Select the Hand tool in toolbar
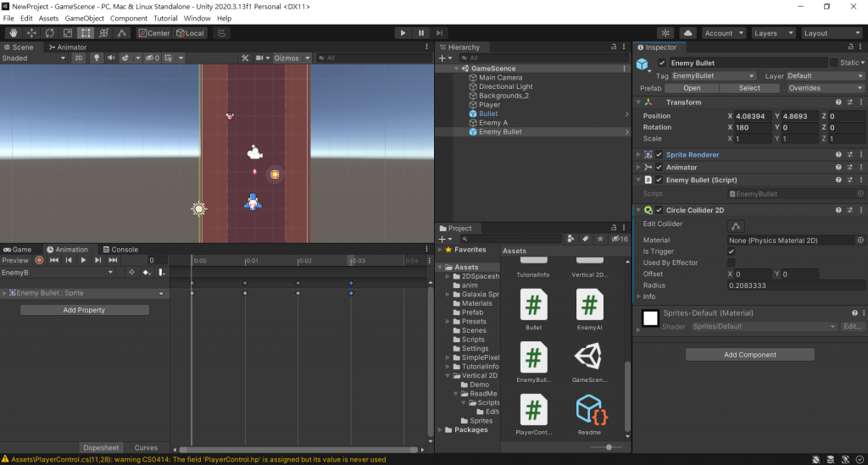The width and height of the screenshot is (868, 465). point(14,33)
